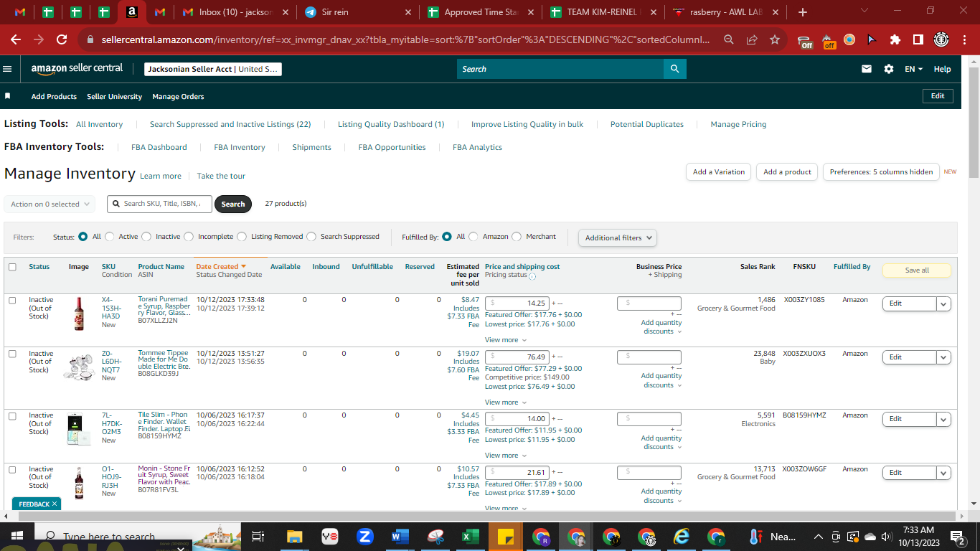Screen dimensions: 980x551
Task: Open the Jacksonian Seller Acct account switcher
Action: pos(213,69)
